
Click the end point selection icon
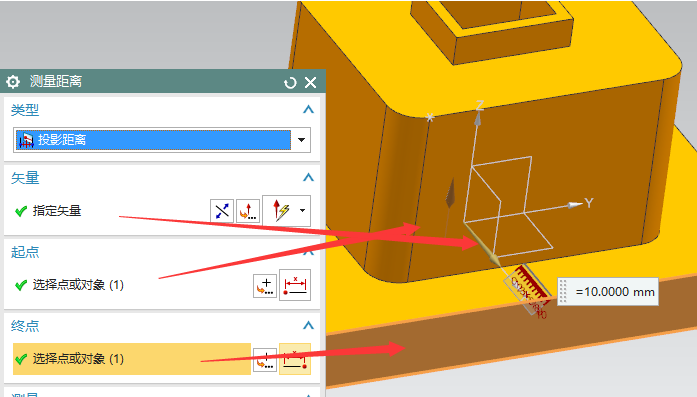click(295, 359)
